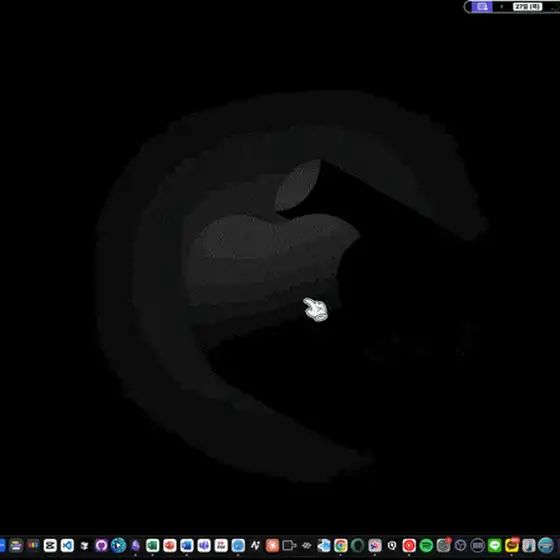Open Google Chrome from the dock
The width and height of the screenshot is (560, 560).
point(341,545)
